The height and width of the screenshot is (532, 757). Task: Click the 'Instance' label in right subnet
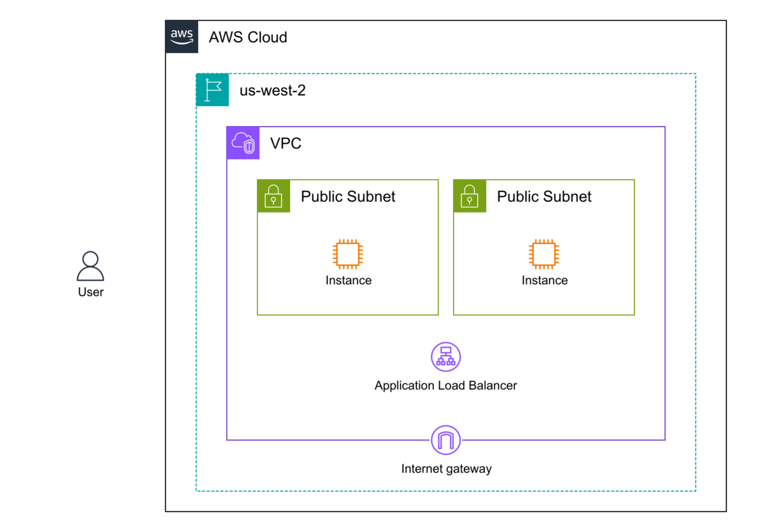tap(544, 280)
